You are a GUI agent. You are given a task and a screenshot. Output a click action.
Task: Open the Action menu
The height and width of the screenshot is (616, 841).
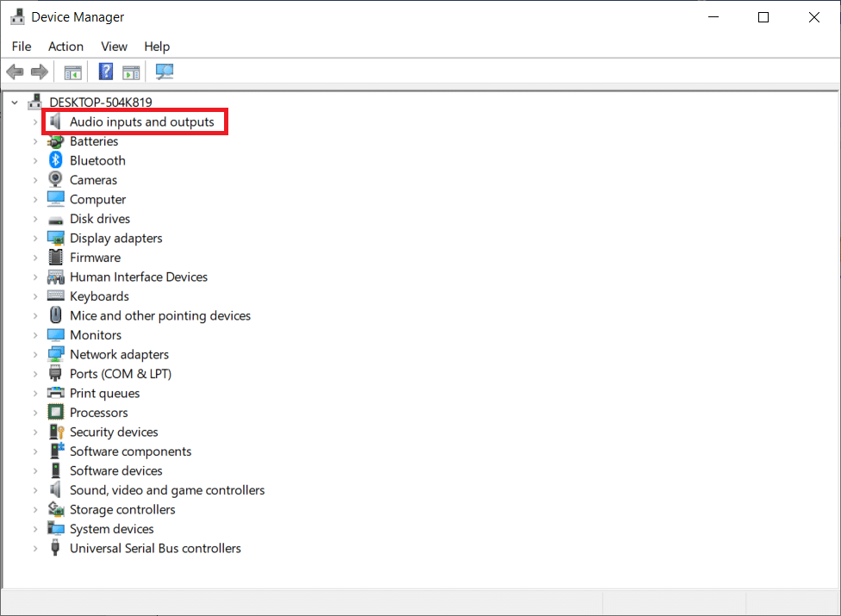point(65,47)
